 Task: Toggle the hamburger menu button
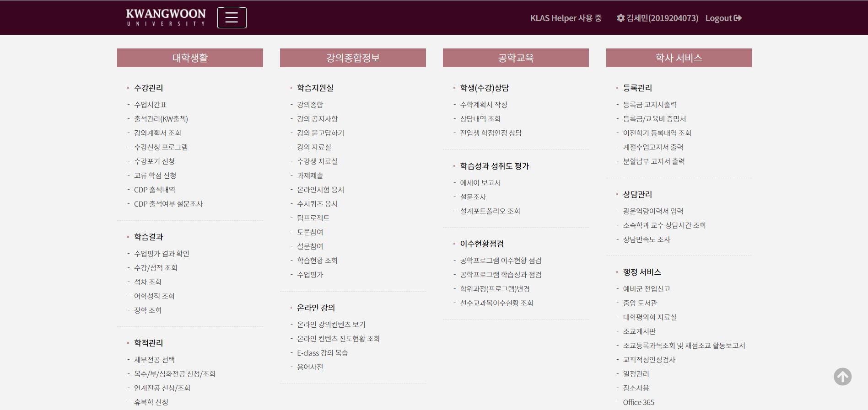232,18
